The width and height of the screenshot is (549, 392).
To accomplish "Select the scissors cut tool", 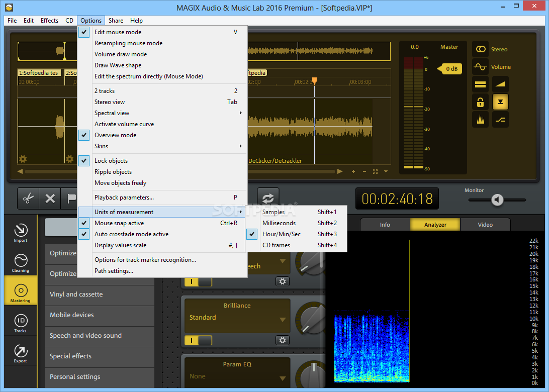I will (28, 199).
